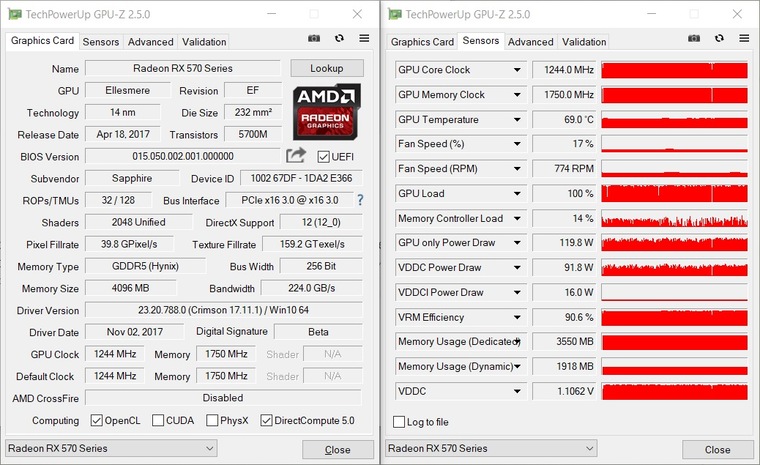Click refresh icon in Sensors window
Viewport: 760px width, 465px height.
coord(719,38)
